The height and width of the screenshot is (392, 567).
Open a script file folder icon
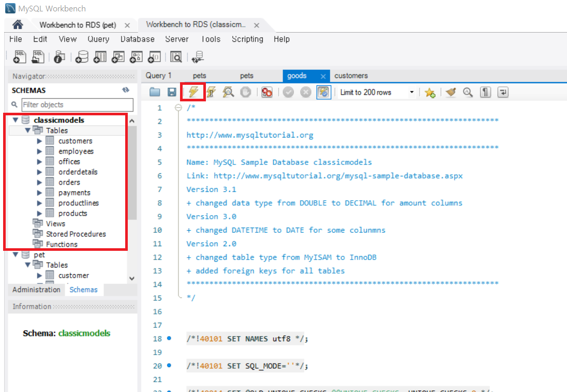pos(155,92)
